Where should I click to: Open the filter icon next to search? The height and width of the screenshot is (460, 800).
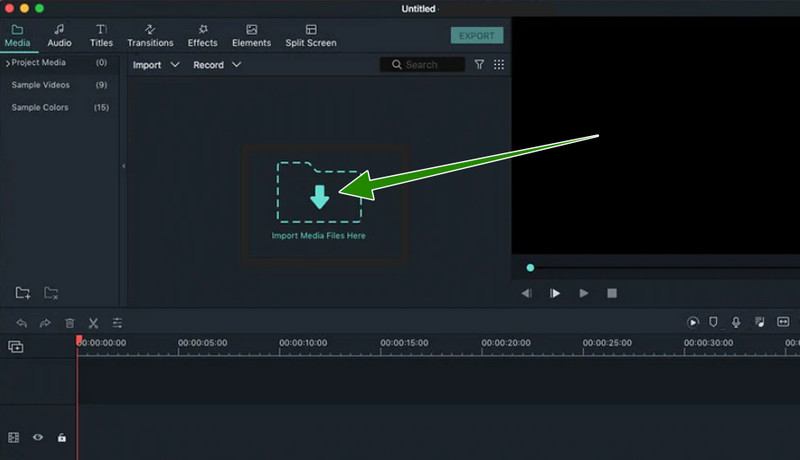(x=479, y=65)
